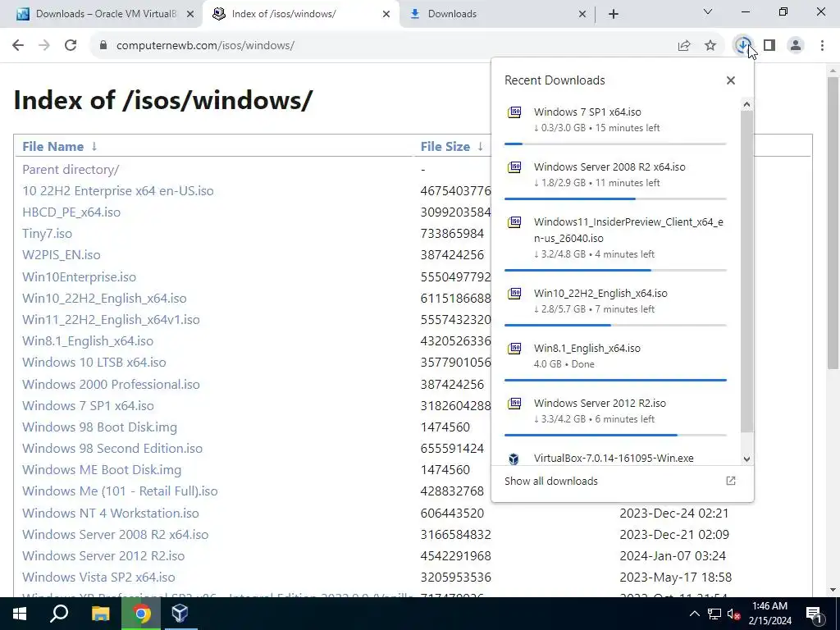Click the muted speaker tray icon
The height and width of the screenshot is (630, 840).
[734, 614]
